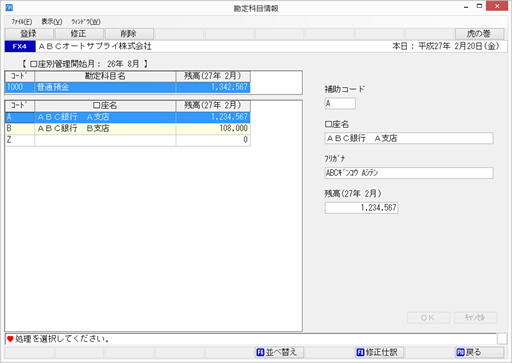The width and height of the screenshot is (512, 363).
Task: Focus the 補助コード input field
Action: (x=340, y=104)
